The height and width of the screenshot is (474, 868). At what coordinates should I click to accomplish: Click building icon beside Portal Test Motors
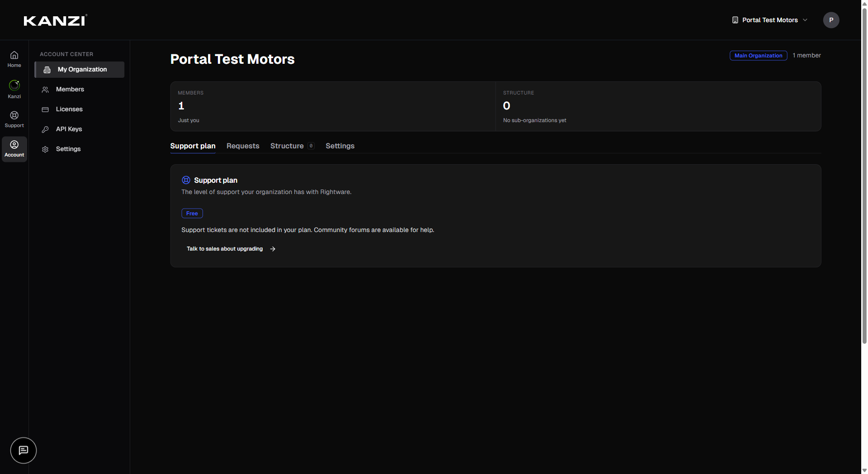point(735,20)
